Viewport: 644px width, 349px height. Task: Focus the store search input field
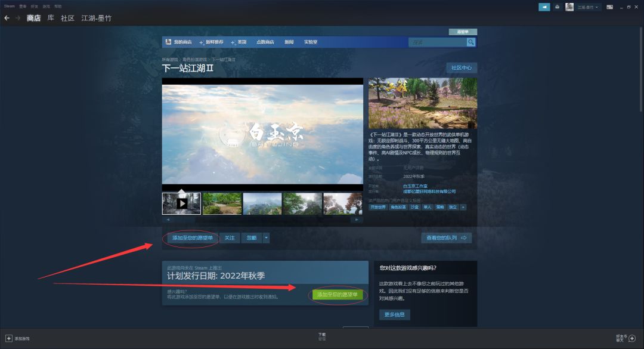coord(438,42)
